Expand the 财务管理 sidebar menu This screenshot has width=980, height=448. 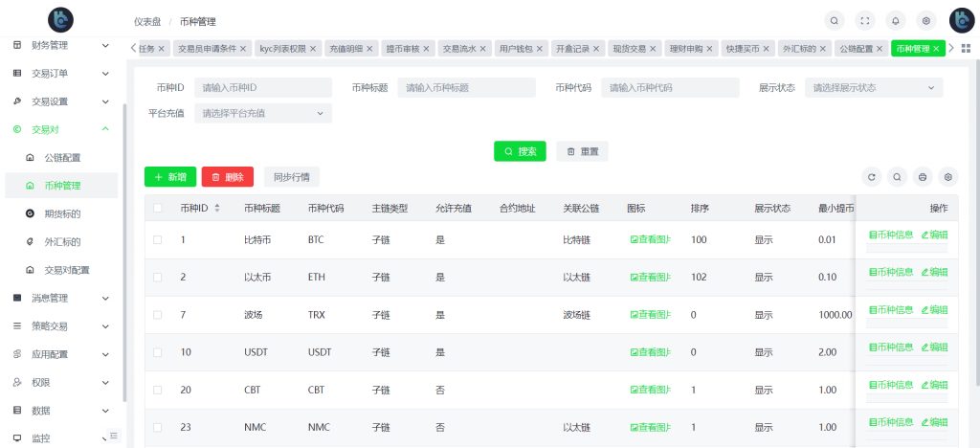[61, 46]
